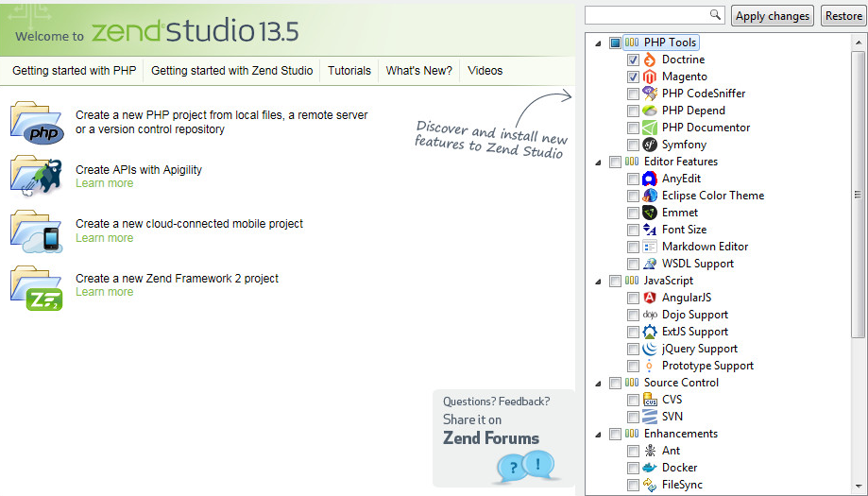Uncheck the Doctrine checkbox

pos(633,60)
